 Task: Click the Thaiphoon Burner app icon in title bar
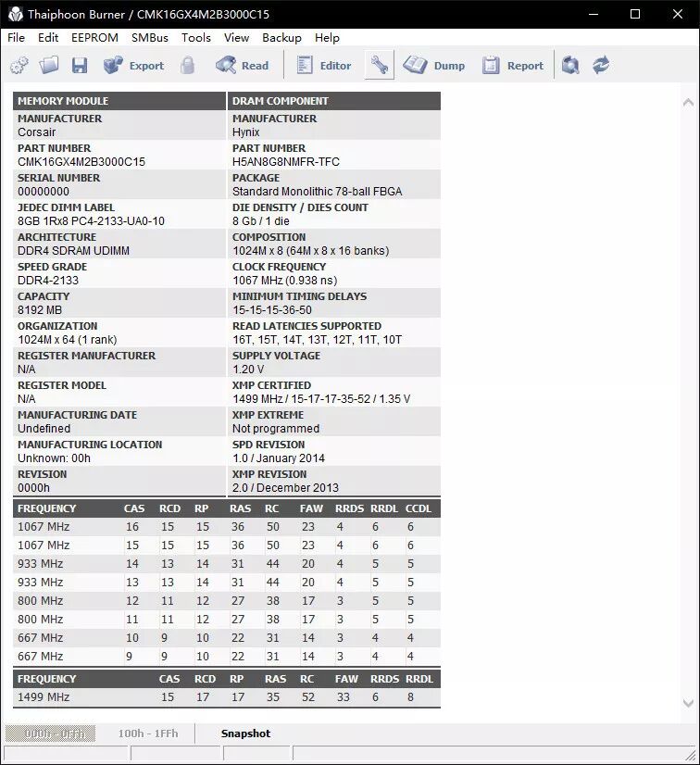pyautogui.click(x=15, y=14)
